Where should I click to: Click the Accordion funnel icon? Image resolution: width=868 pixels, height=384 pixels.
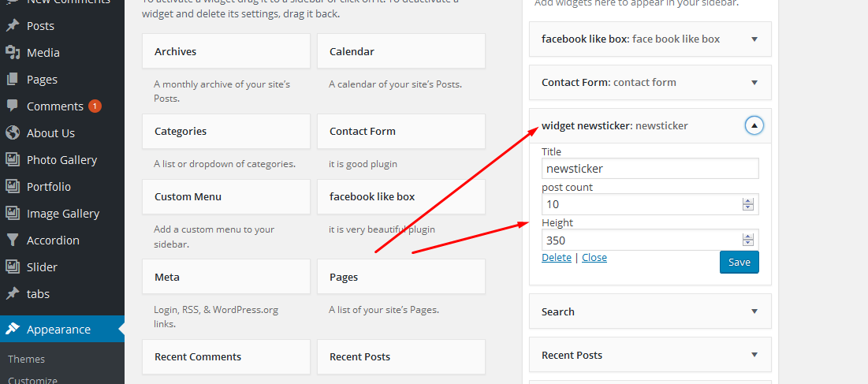tap(12, 240)
